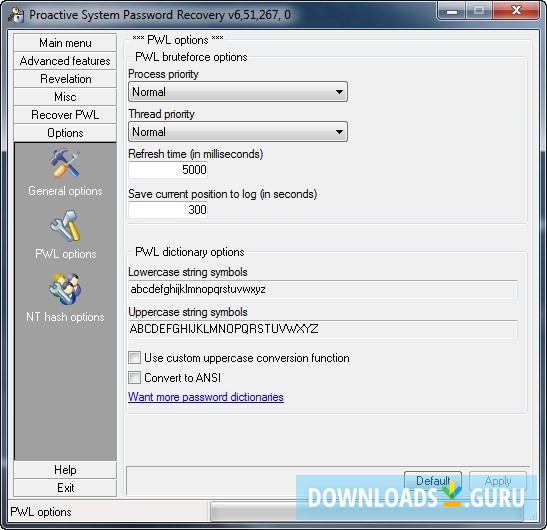Click the Exit button

pos(65,488)
